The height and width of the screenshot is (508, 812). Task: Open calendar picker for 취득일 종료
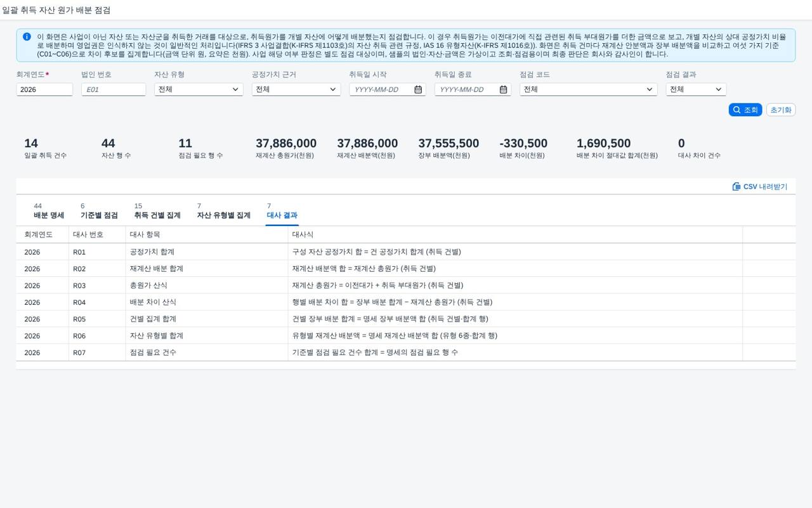click(x=503, y=90)
